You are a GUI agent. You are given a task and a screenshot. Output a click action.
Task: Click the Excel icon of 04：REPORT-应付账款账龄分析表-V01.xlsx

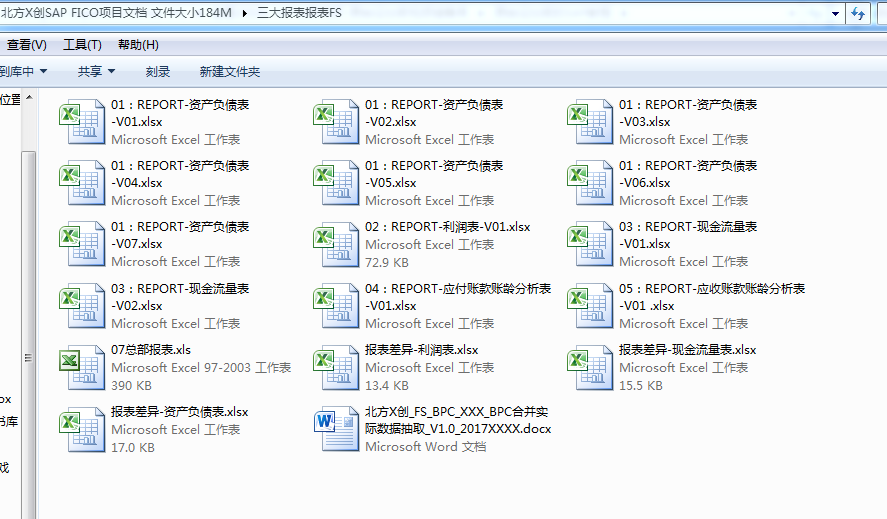(336, 306)
